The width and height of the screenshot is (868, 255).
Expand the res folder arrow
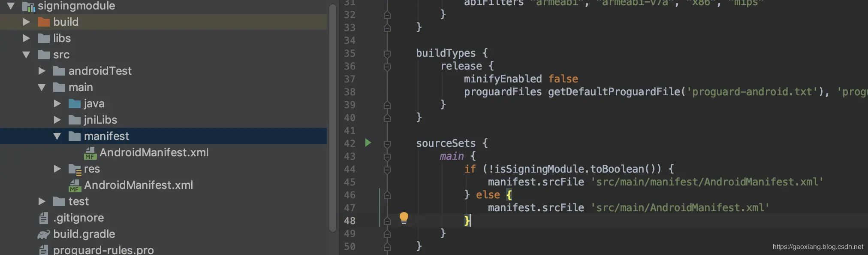click(x=57, y=169)
